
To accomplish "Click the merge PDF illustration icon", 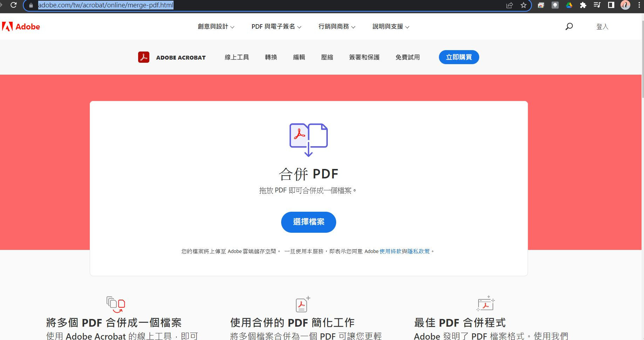I will [x=309, y=140].
